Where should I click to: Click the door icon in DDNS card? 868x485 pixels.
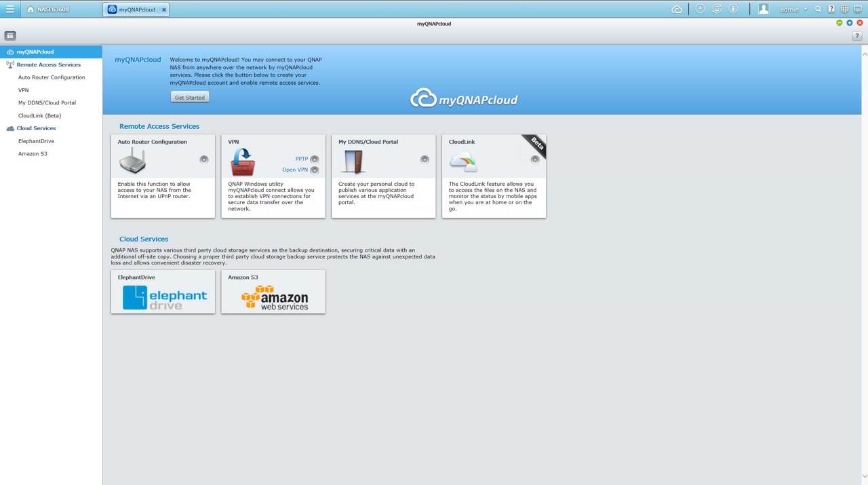(x=353, y=161)
